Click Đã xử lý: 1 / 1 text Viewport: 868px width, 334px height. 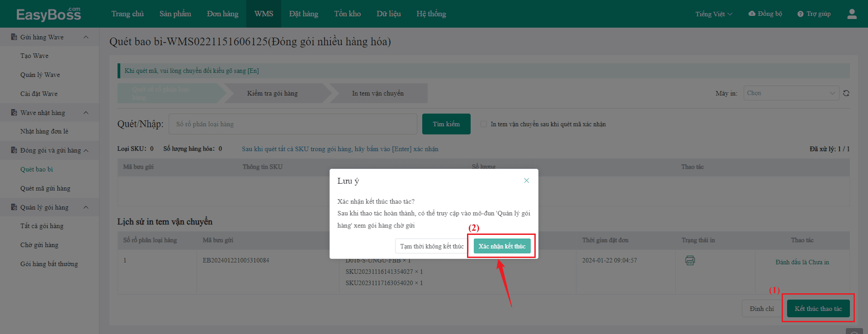coord(830,149)
